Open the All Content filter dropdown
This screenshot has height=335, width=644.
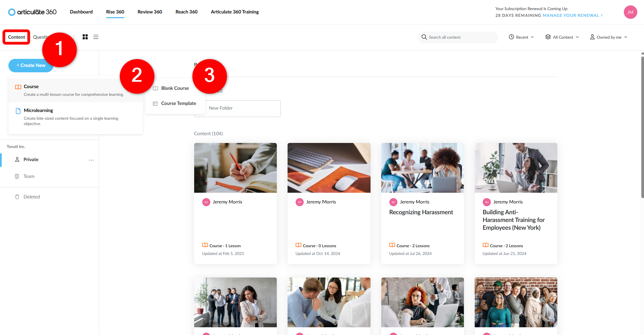562,37
